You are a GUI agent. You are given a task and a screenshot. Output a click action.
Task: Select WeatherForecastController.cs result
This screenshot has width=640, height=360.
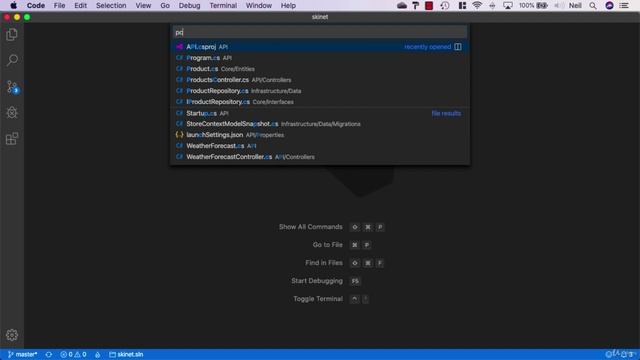pyautogui.click(x=320, y=157)
